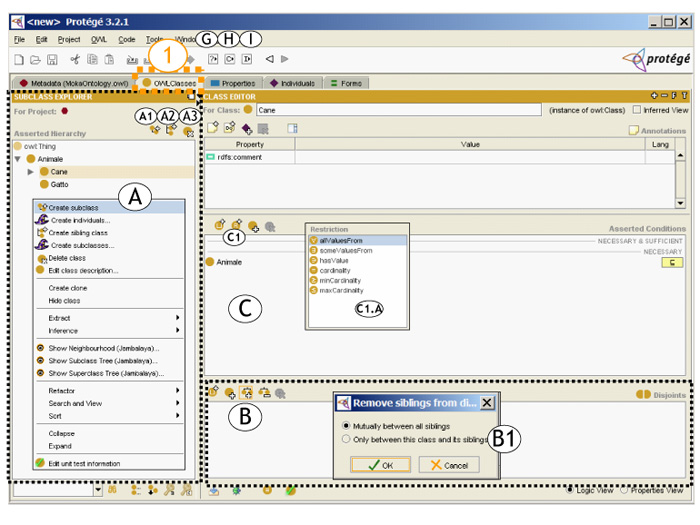Collapse the Animale tree node
Screen dimensions: 700x525
pyautogui.click(x=18, y=159)
